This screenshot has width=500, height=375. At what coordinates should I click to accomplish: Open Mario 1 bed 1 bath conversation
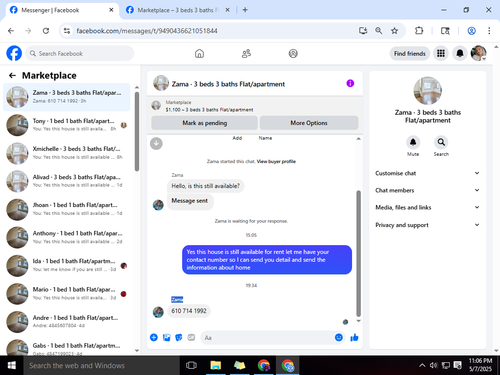67,294
